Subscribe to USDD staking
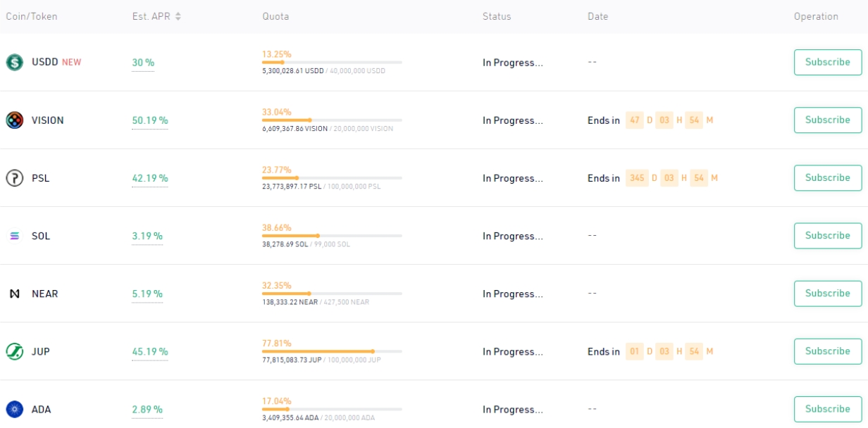Viewport: 868px width, 428px height. pos(828,61)
